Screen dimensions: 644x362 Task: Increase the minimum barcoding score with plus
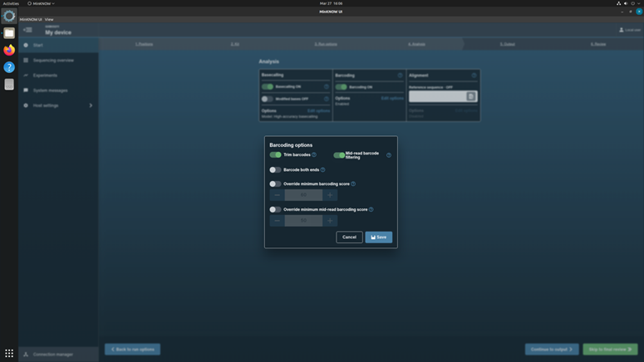(330, 195)
